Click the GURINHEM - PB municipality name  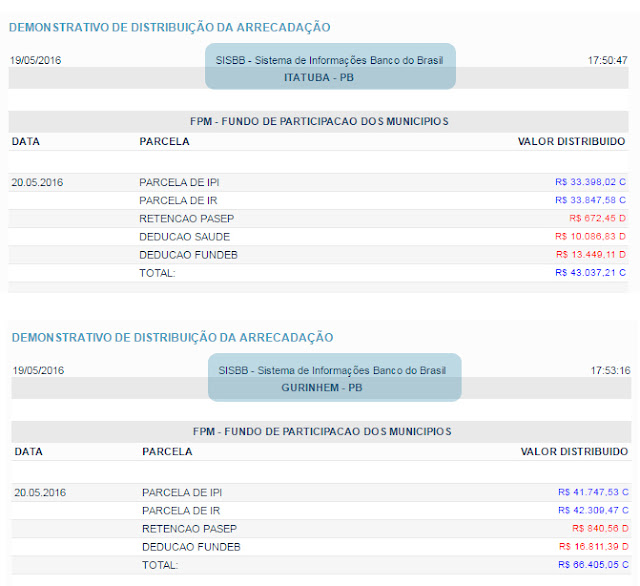pyautogui.click(x=322, y=388)
